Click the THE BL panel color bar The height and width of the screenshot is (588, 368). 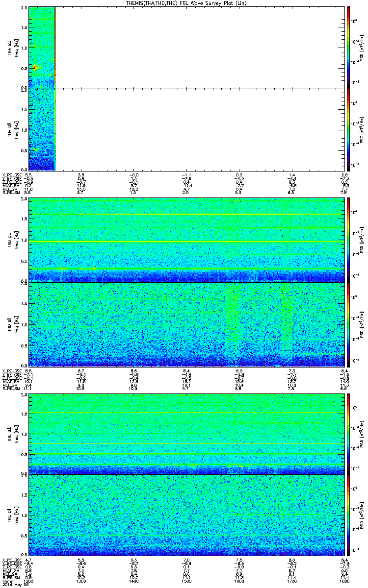[x=348, y=434]
